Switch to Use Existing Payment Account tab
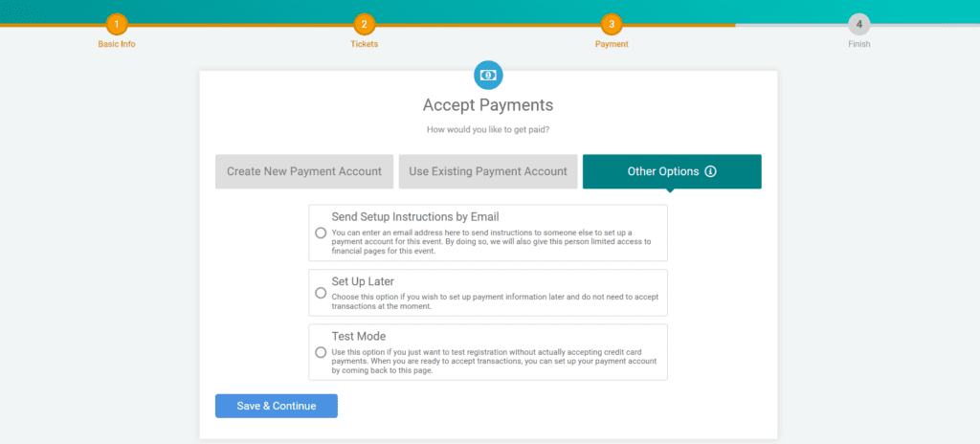This screenshot has width=980, height=444. [488, 171]
